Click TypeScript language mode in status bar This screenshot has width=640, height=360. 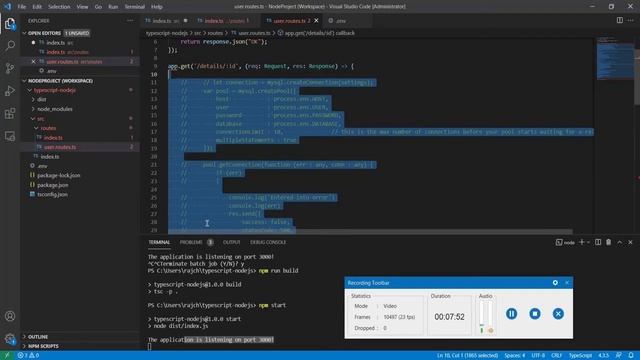(580, 356)
